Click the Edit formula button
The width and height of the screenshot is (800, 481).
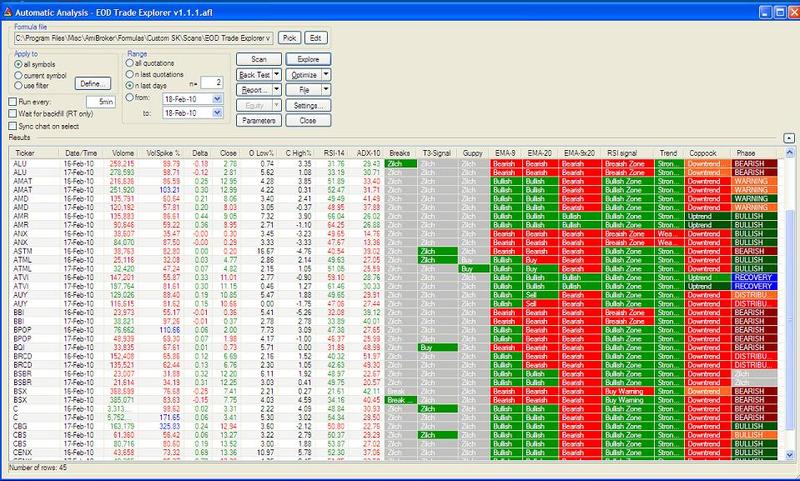point(316,38)
